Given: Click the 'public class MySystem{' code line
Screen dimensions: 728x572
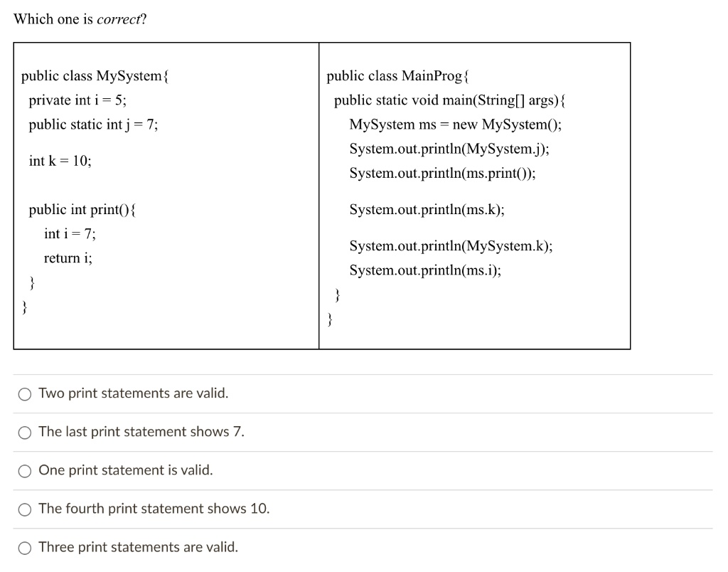Looking at the screenshot, I should tap(95, 76).
